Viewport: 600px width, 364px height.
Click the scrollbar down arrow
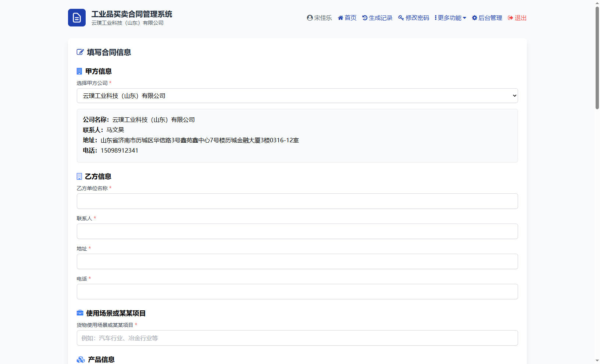click(597, 361)
